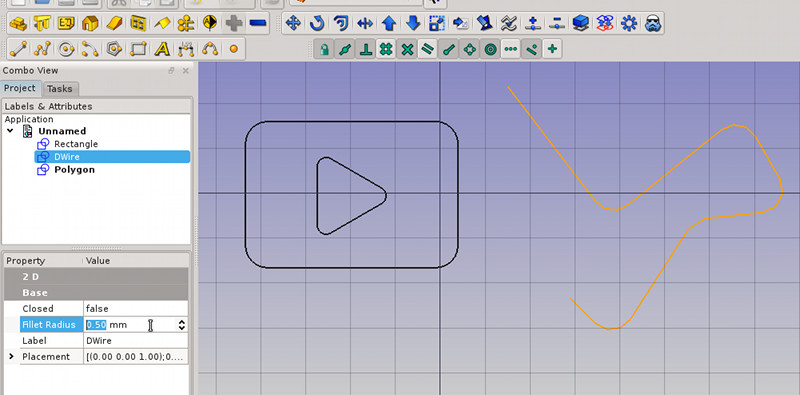Image resolution: width=800 pixels, height=395 pixels.
Task: Select the Arch Section Plane tool
Action: click(x=210, y=23)
